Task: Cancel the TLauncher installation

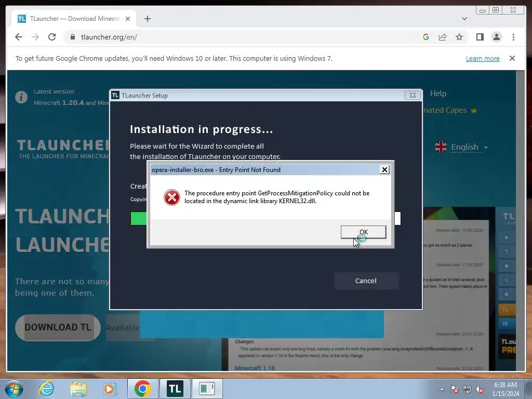Action: [366, 281]
